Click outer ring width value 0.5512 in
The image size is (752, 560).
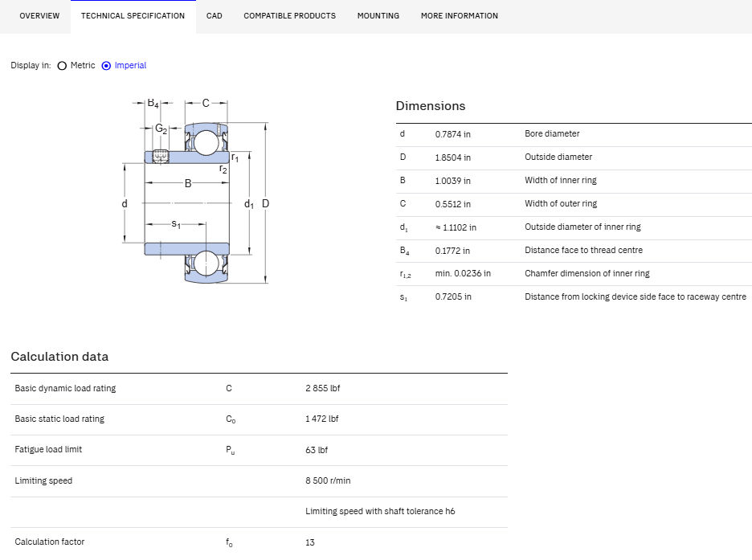click(x=453, y=204)
